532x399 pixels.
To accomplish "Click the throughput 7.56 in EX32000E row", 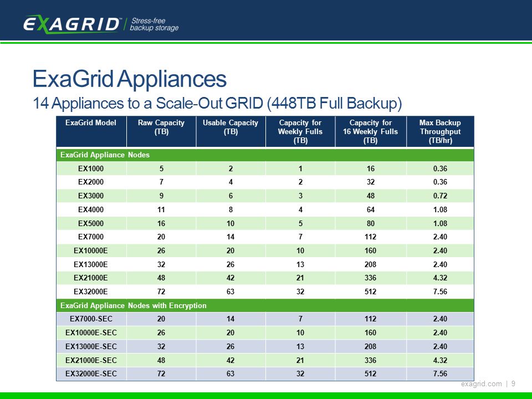I will (x=440, y=292).
